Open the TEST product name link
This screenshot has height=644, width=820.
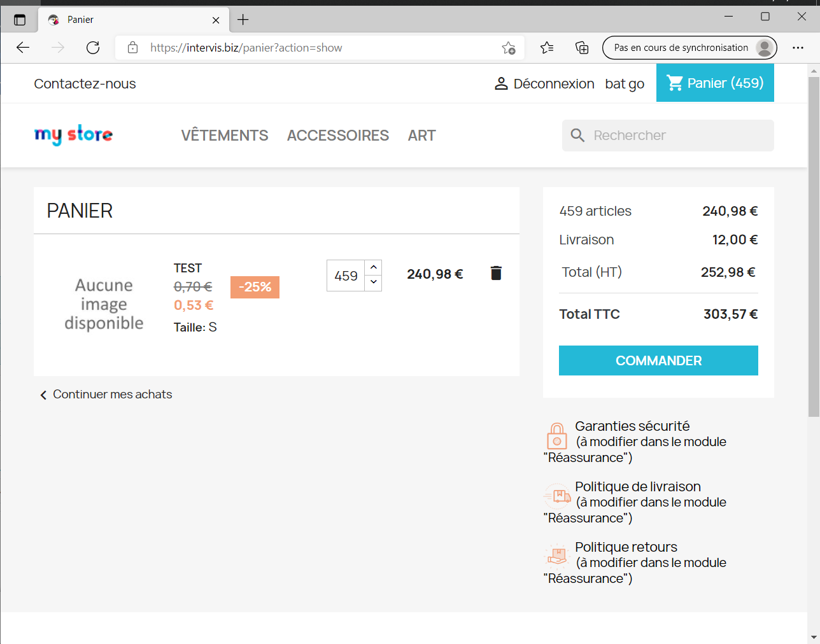188,268
